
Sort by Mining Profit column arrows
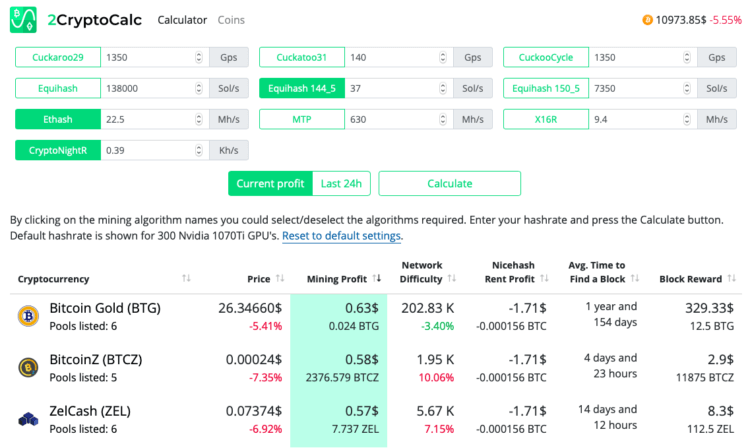(377, 278)
